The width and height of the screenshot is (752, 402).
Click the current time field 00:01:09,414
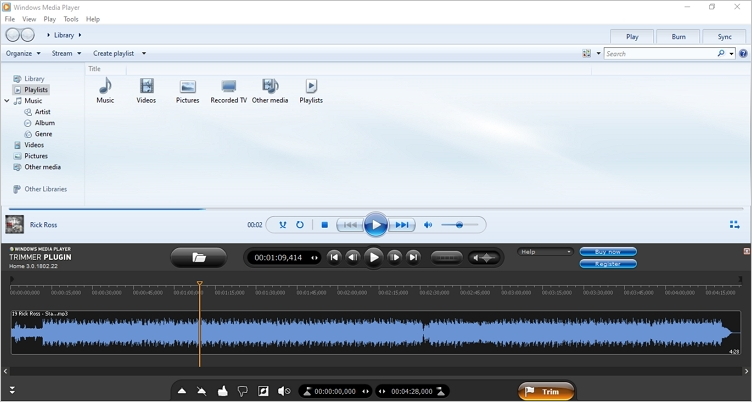pyautogui.click(x=278, y=258)
